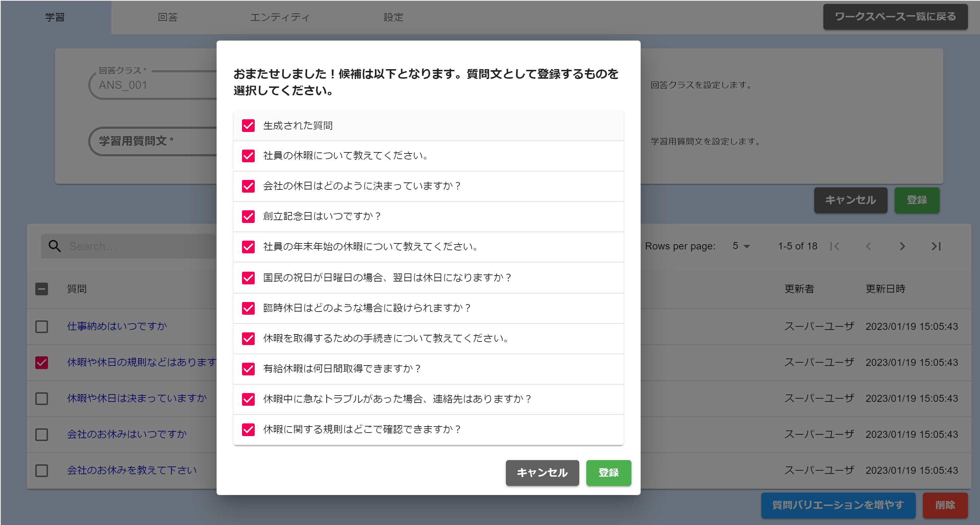
Task: Uncheck the 生成された質問 select-all checkbox
Action: pyautogui.click(x=248, y=126)
